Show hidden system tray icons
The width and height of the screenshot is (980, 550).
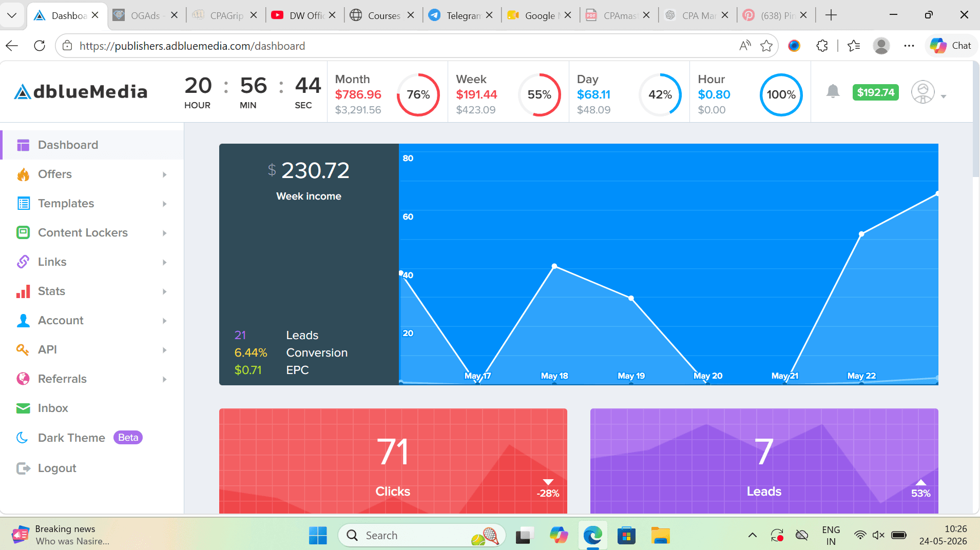(753, 536)
